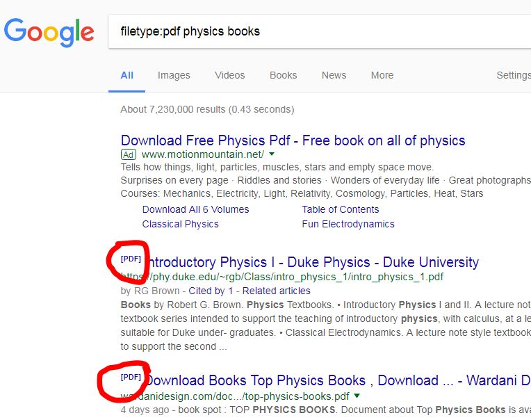Click the by RG Brown author text

coord(150,291)
